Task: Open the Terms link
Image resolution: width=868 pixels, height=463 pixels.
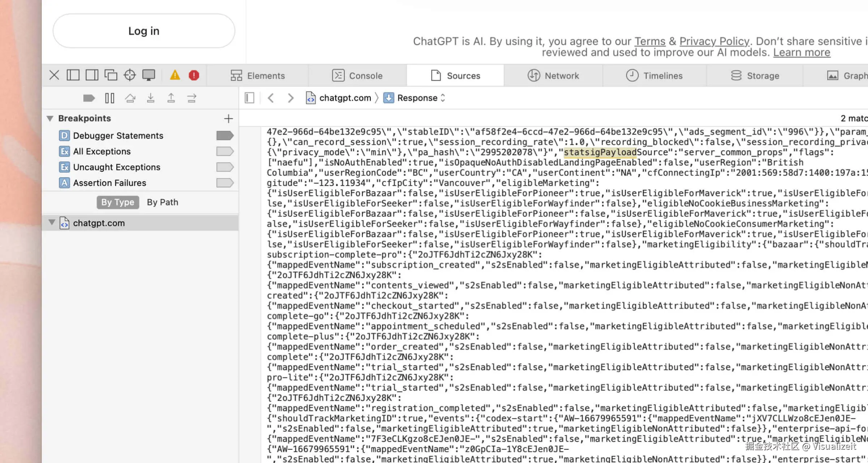Action: [x=650, y=41]
